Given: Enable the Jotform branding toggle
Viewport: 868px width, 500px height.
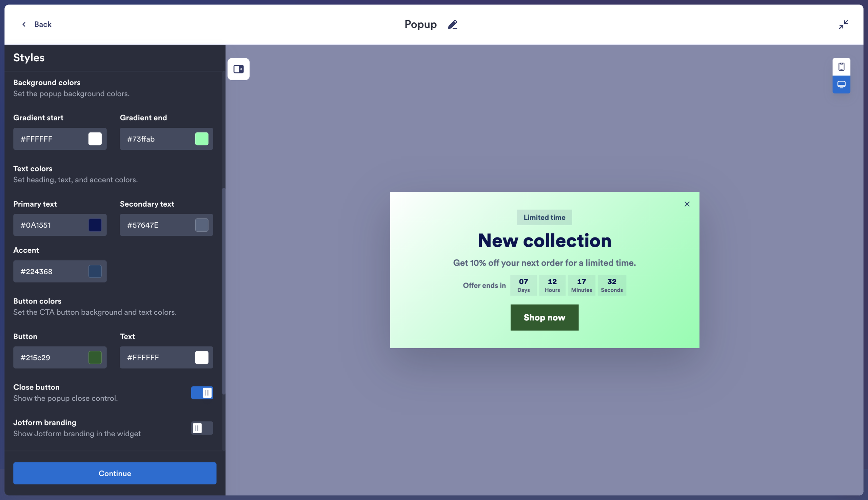Looking at the screenshot, I should [202, 428].
